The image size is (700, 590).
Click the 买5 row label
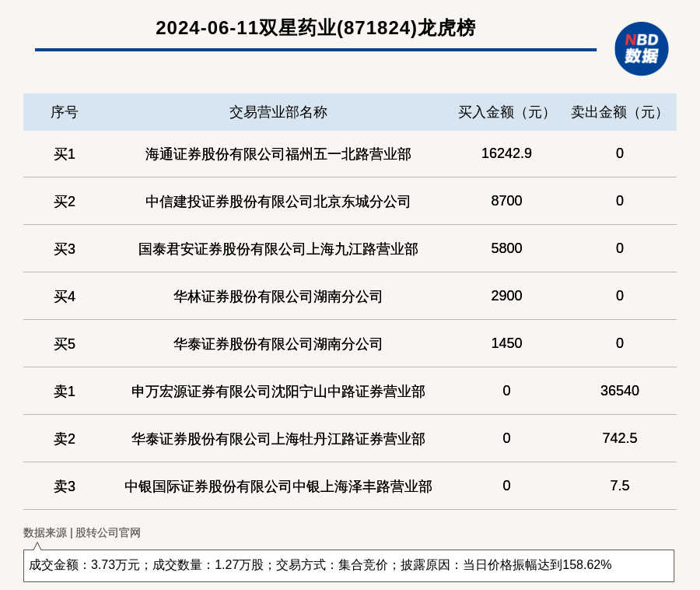[65, 344]
